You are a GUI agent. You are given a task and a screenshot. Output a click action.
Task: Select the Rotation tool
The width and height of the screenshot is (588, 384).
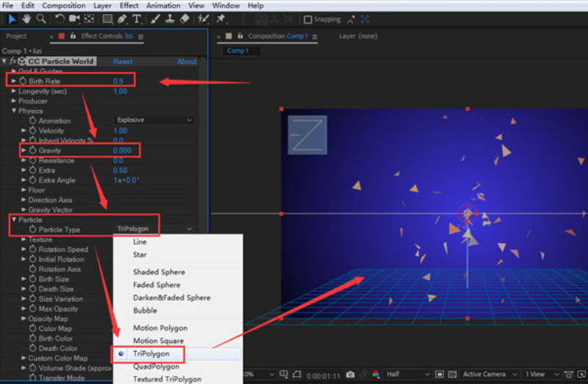pos(60,19)
